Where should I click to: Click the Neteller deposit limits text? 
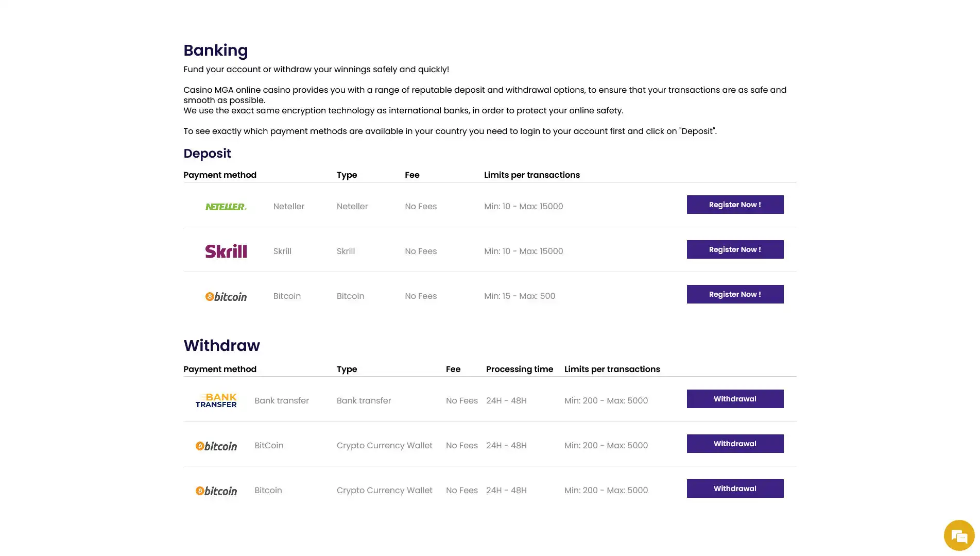tap(523, 206)
